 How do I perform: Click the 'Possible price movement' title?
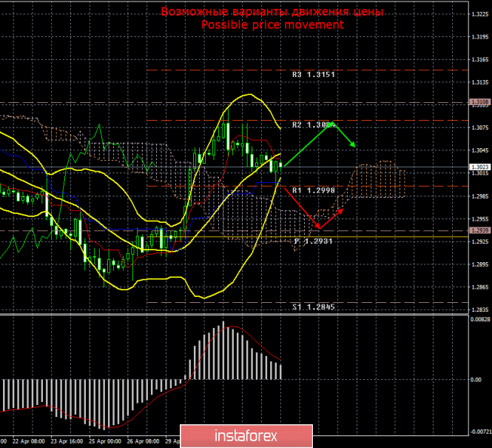point(272,24)
